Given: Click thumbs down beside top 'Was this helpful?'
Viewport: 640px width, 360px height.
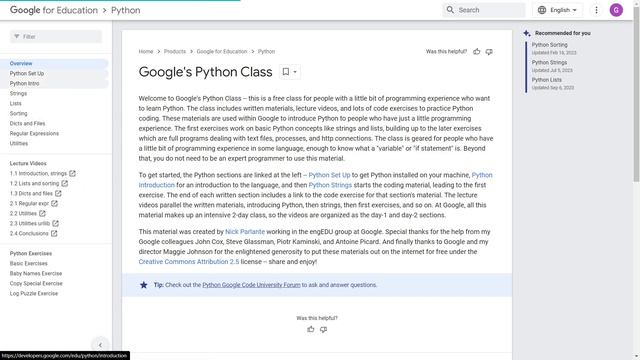Looking at the screenshot, I should pyautogui.click(x=489, y=51).
